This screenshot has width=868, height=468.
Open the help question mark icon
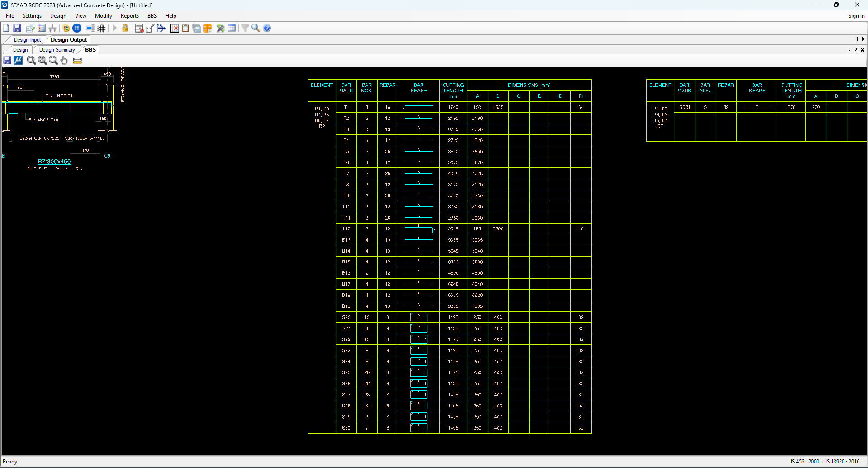(267, 28)
